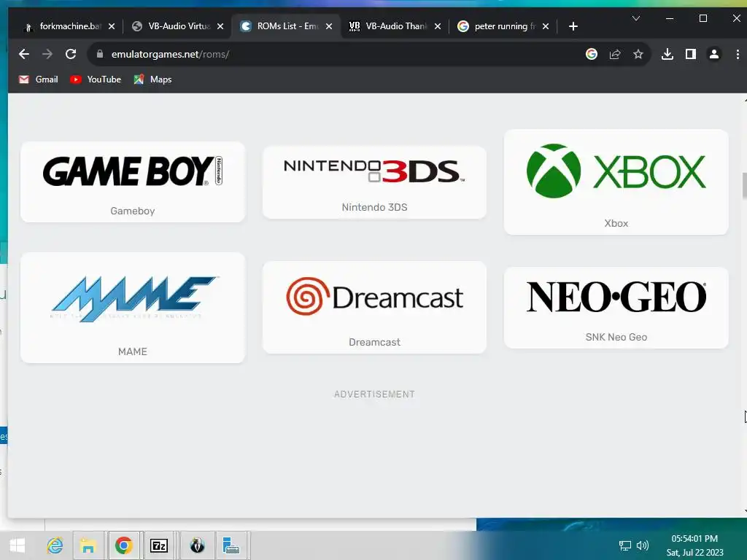The height and width of the screenshot is (560, 747).
Task: Open the Windows Start menu
Action: [x=18, y=545]
